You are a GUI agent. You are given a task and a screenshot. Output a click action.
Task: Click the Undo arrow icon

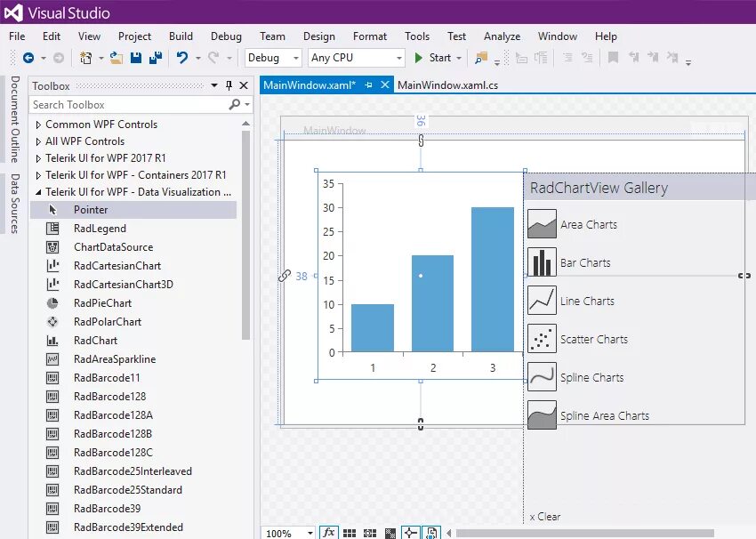click(181, 58)
